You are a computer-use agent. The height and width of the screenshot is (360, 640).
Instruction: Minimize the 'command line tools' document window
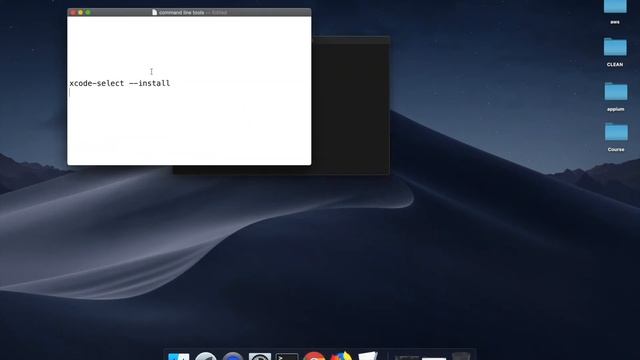(80, 13)
